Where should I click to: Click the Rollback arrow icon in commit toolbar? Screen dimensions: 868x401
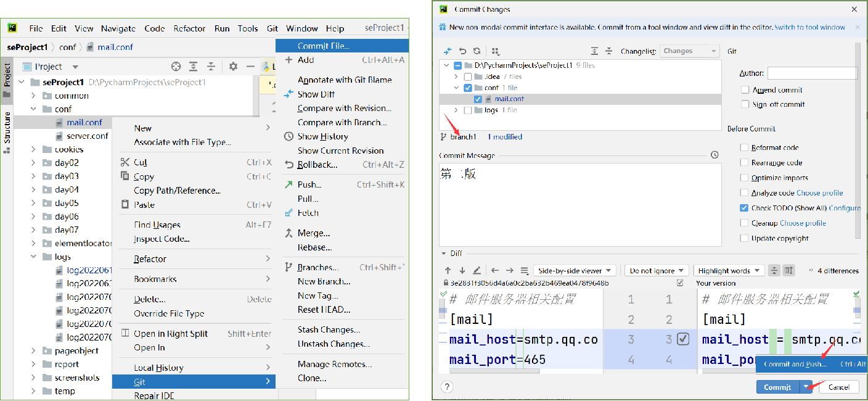click(x=462, y=51)
